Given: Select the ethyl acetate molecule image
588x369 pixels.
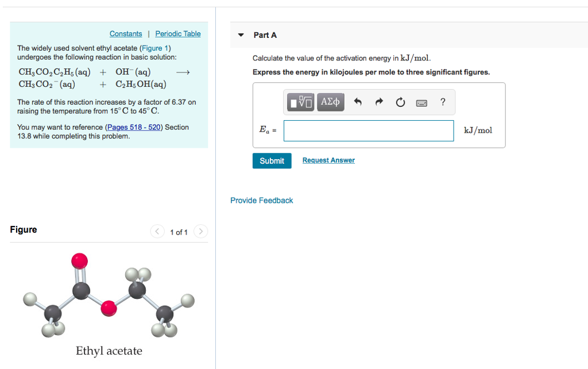Looking at the screenshot, I should pos(109,296).
